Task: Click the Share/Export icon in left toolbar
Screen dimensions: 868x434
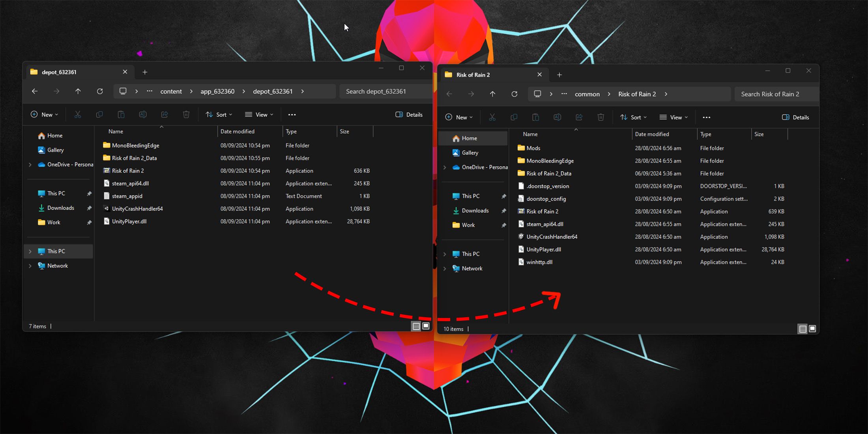Action: coord(165,114)
